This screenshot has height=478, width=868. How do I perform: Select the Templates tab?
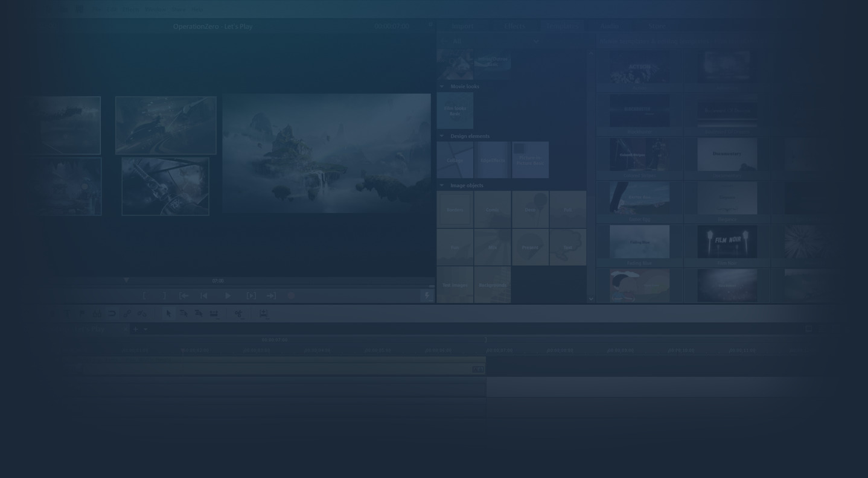(x=562, y=26)
